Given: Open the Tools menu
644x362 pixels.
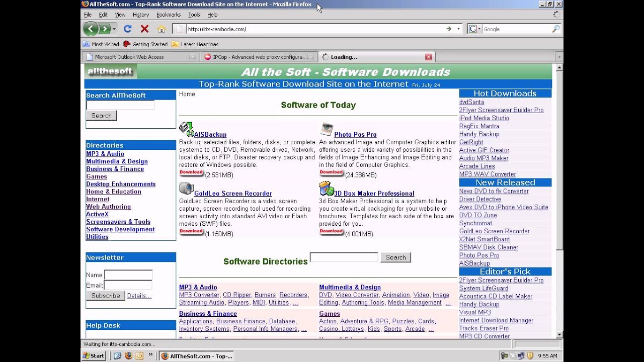Looking at the screenshot, I should point(194,15).
